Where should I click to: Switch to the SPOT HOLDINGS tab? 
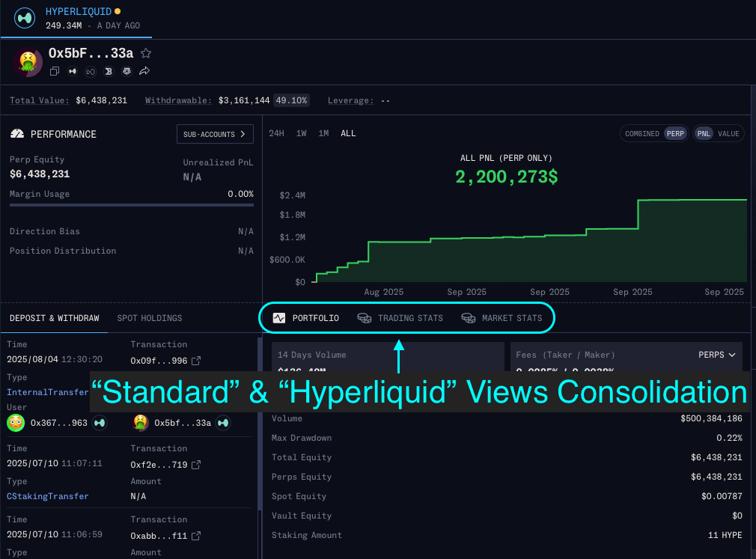(x=150, y=318)
